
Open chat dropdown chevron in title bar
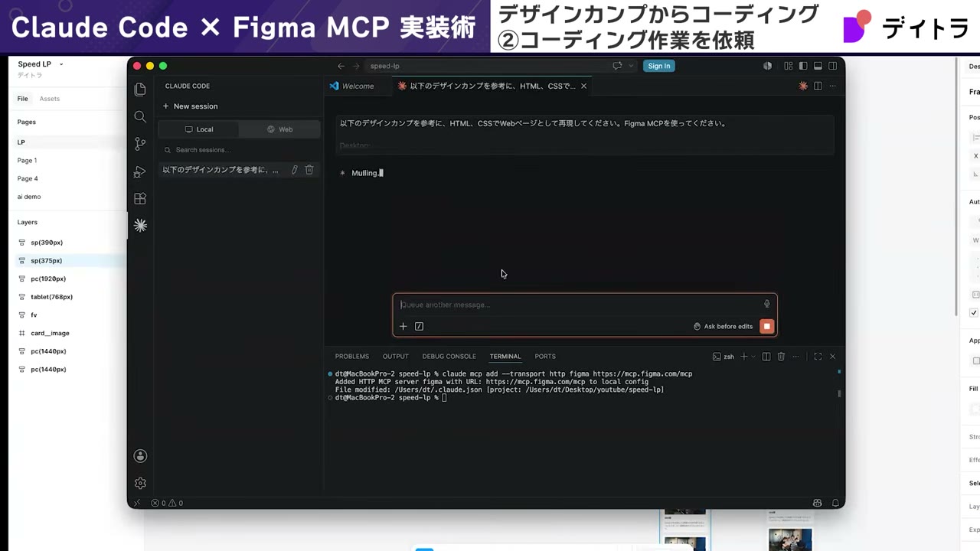(x=631, y=66)
